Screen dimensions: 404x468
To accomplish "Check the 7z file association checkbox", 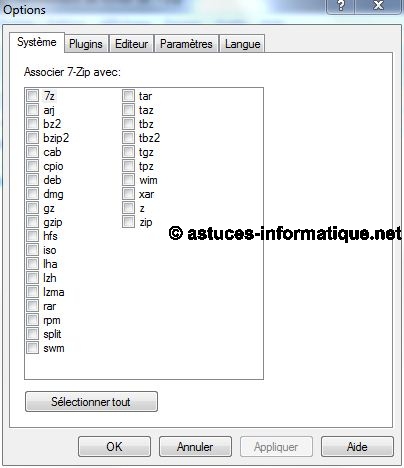I will 33,96.
